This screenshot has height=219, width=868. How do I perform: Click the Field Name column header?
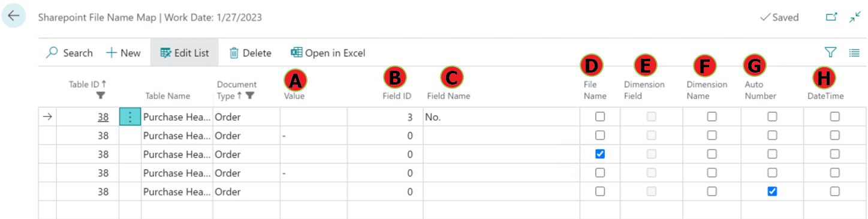(448, 96)
